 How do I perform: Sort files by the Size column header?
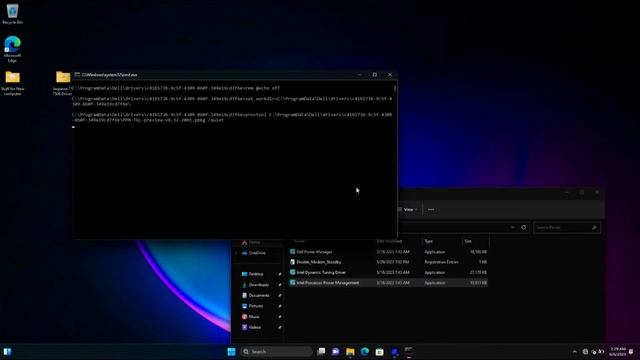[x=468, y=241]
